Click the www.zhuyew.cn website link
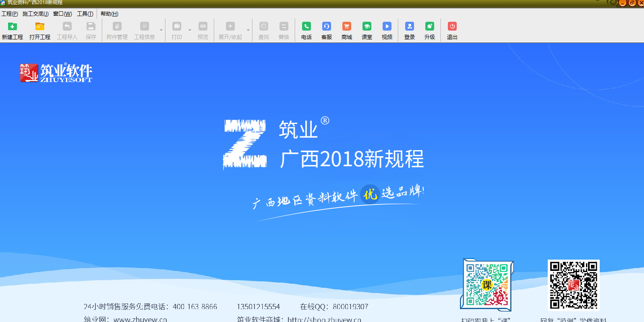644x322 pixels. point(140,319)
